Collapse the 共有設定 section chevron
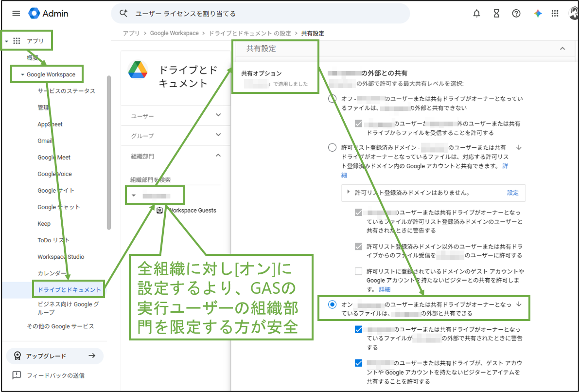Image resolution: width=579 pixels, height=392 pixels. coord(562,49)
